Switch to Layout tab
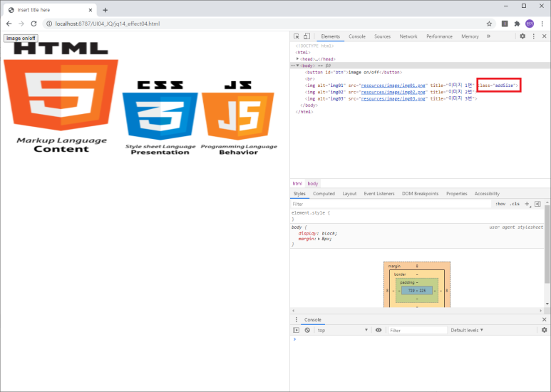Viewport: 551px width, 392px height. coord(349,194)
